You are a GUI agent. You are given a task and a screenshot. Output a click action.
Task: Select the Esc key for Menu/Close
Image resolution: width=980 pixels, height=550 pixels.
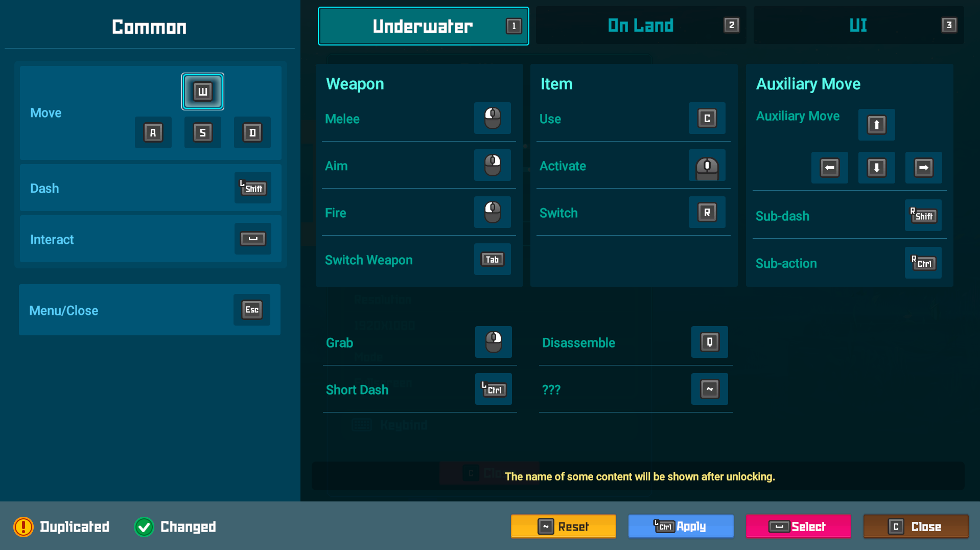[x=252, y=310]
